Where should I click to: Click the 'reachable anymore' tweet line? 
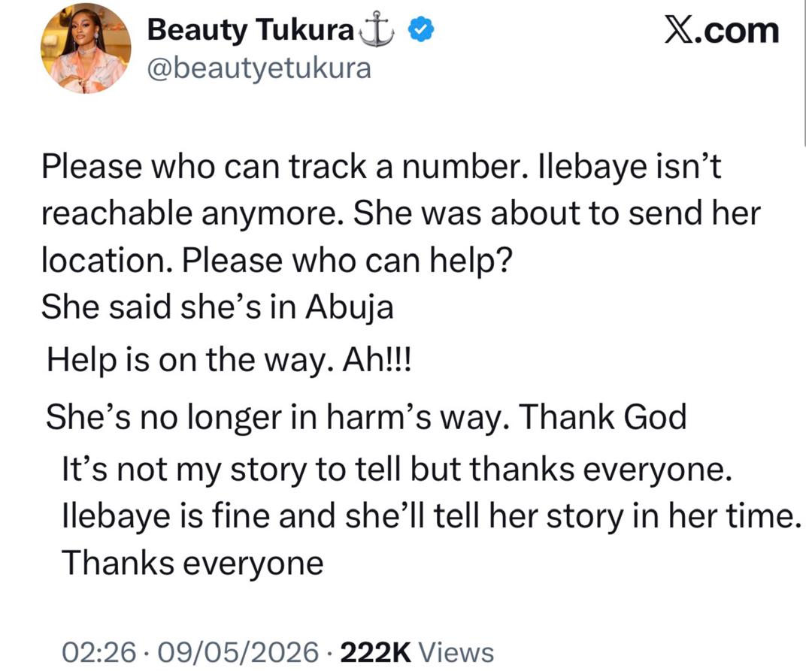click(x=401, y=213)
